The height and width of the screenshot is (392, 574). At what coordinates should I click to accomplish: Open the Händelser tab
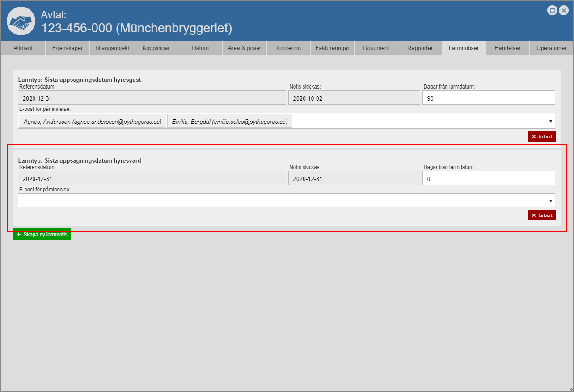(x=507, y=48)
